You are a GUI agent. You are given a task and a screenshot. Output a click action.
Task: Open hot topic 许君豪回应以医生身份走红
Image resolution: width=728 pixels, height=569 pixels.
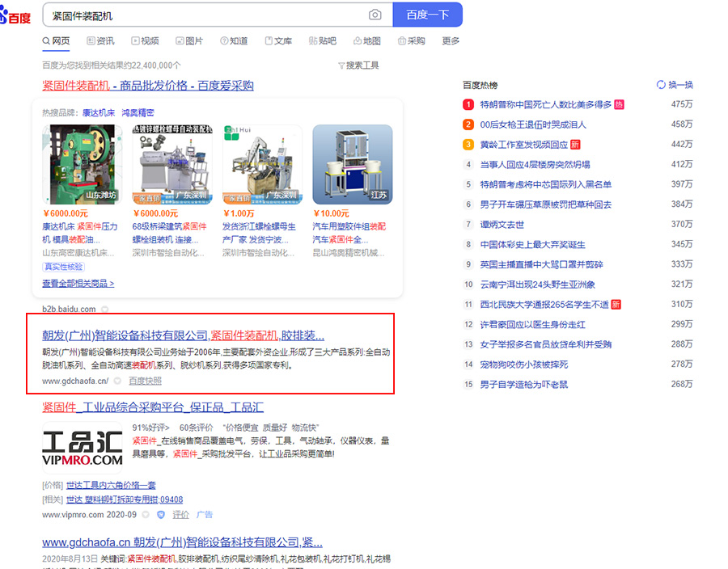point(532,324)
